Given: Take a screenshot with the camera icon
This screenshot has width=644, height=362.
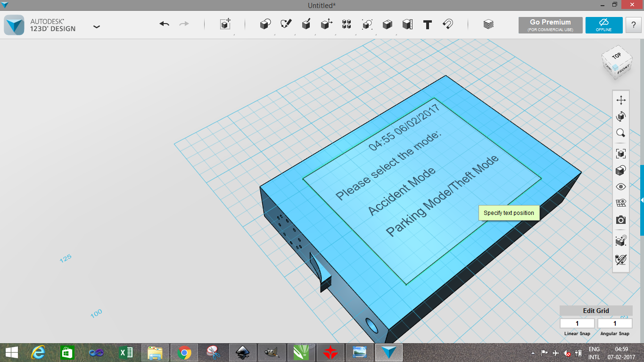Looking at the screenshot, I should (x=621, y=220).
